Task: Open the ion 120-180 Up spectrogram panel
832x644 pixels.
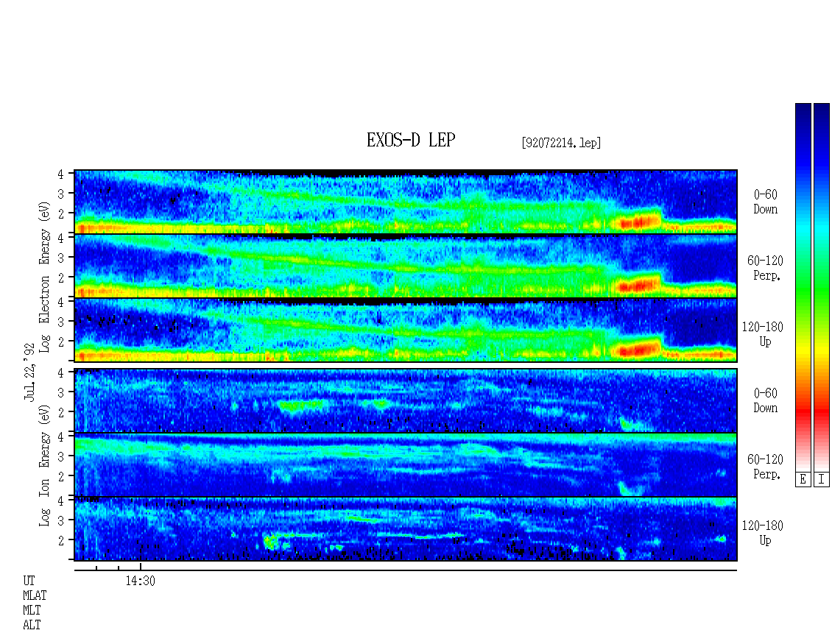Action: pos(406,529)
